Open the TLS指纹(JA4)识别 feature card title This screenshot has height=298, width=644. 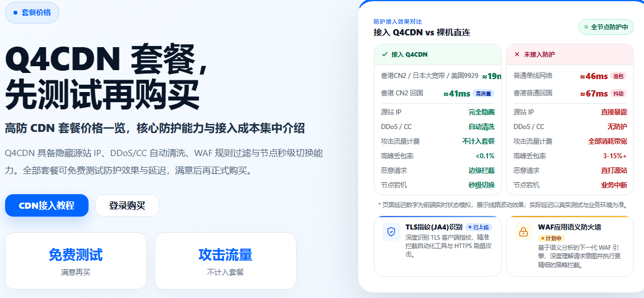434,227
